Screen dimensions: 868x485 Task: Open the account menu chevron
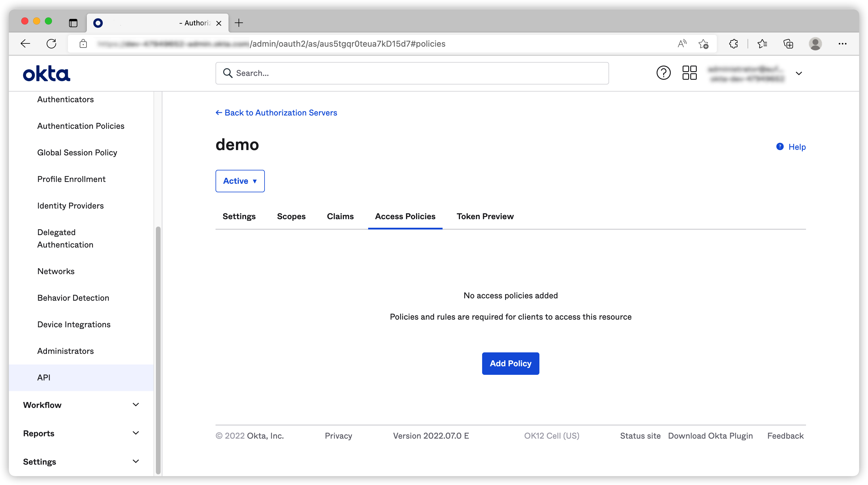(x=799, y=73)
